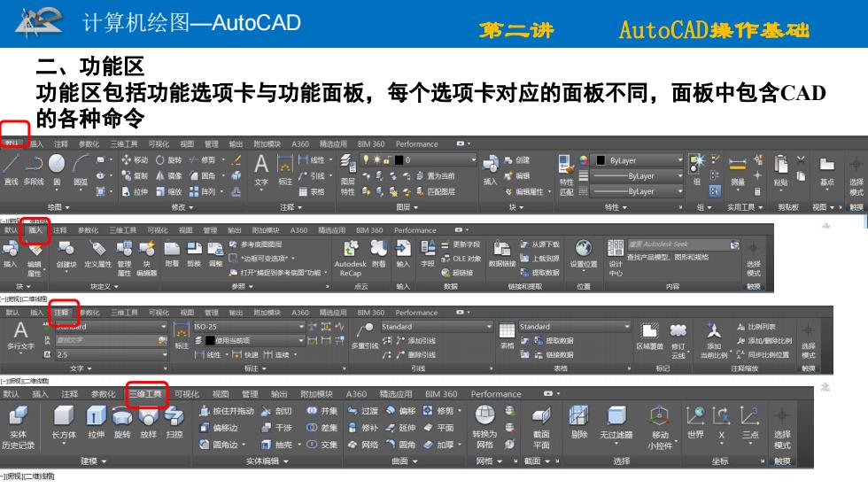
Task: Open the 参数化 tab in top ribbon
Action: pyautogui.click(x=89, y=143)
